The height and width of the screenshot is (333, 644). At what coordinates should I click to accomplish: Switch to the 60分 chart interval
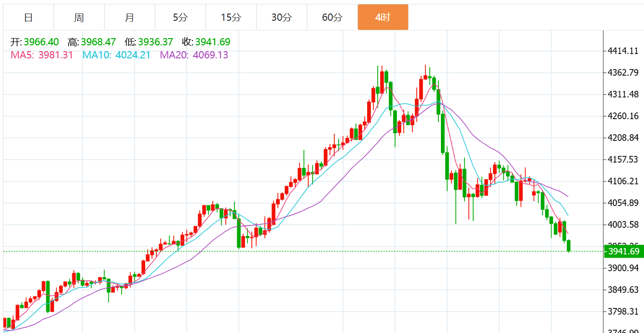click(x=332, y=18)
